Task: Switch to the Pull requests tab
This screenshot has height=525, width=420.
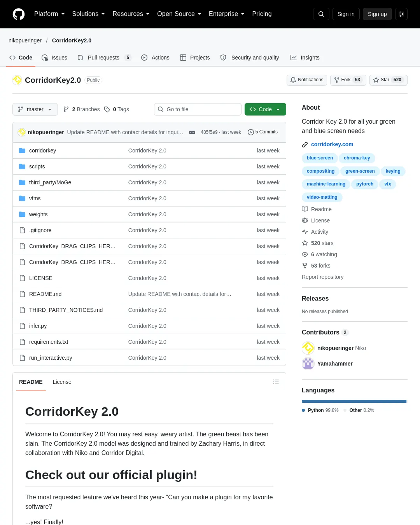Action: pyautogui.click(x=104, y=58)
